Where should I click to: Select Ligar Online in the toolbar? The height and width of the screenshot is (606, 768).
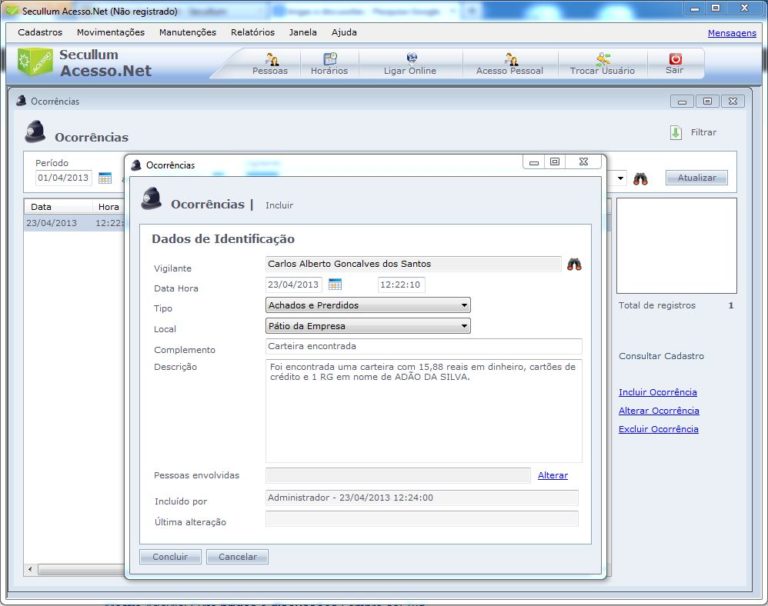point(410,64)
